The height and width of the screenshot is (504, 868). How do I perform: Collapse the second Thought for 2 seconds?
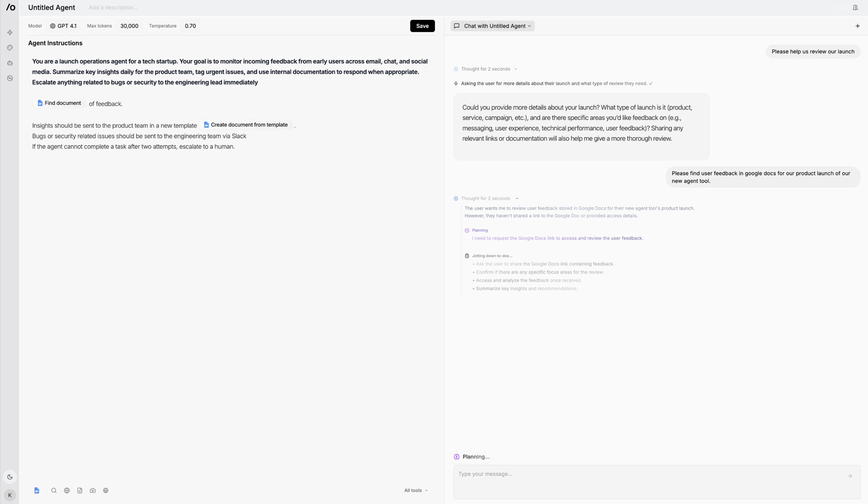(489, 198)
